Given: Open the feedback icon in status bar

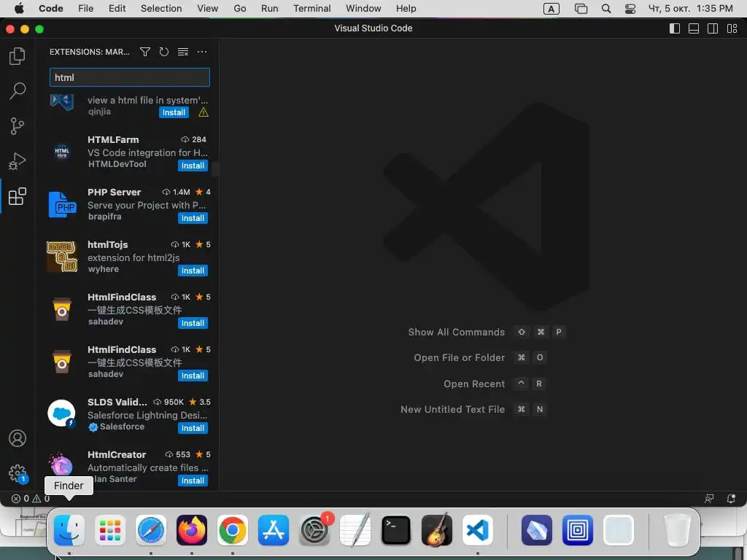Looking at the screenshot, I should click(709, 499).
